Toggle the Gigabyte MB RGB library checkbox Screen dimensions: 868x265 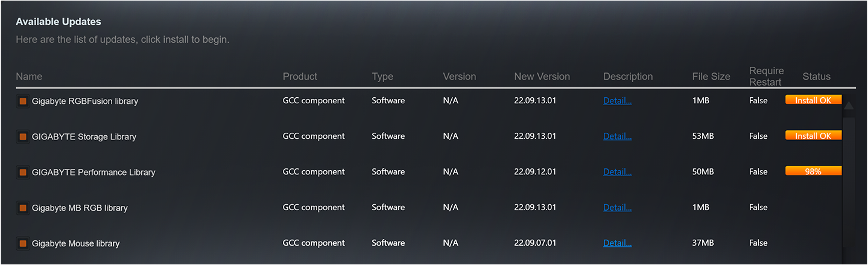23,208
